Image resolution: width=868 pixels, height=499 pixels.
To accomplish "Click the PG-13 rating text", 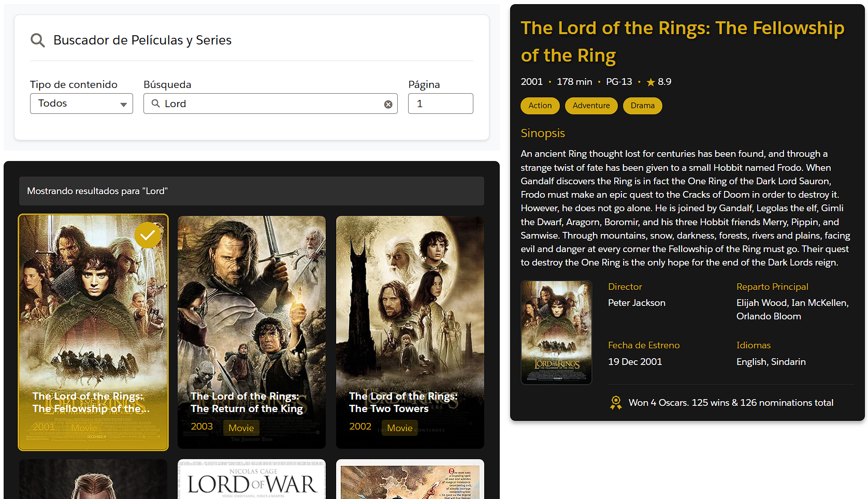I will (x=619, y=82).
